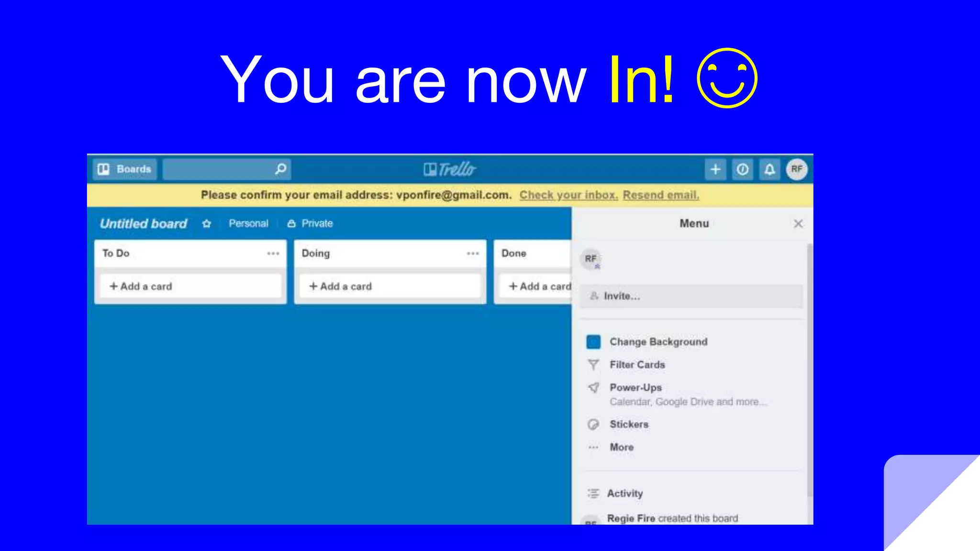Open the notifications bell icon

pyautogui.click(x=769, y=169)
